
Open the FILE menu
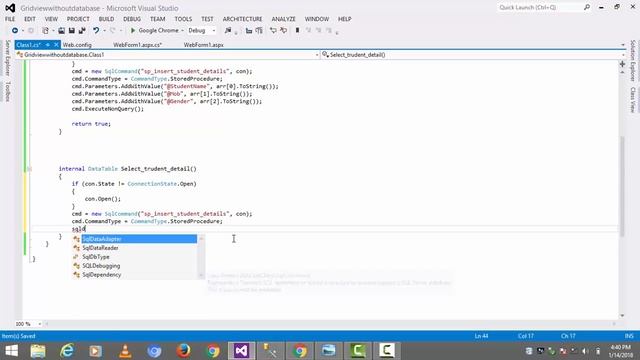[x=10, y=19]
